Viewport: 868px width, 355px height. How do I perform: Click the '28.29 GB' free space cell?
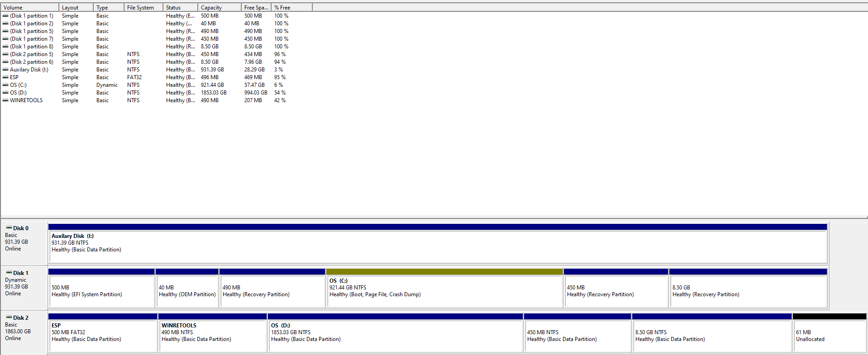coord(254,70)
